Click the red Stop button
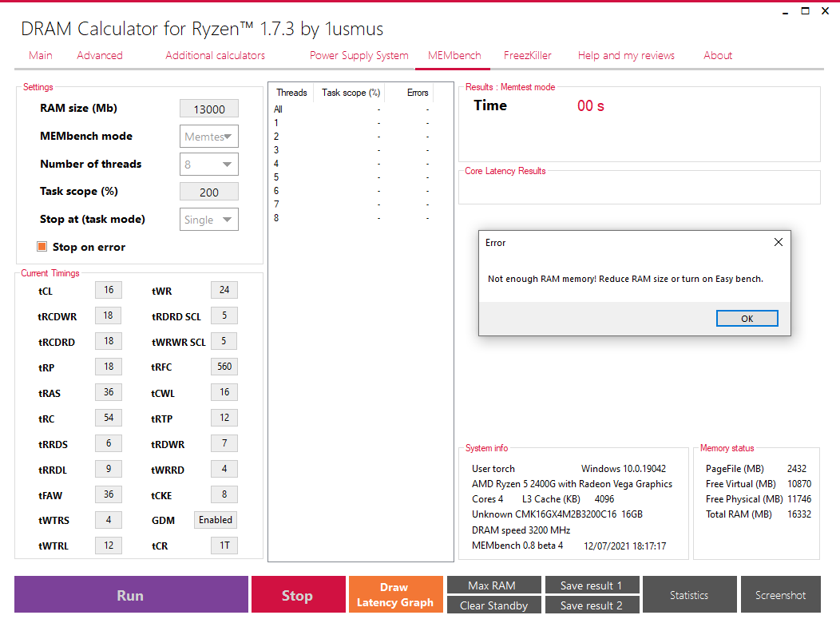This screenshot has width=840, height=627. [298, 595]
